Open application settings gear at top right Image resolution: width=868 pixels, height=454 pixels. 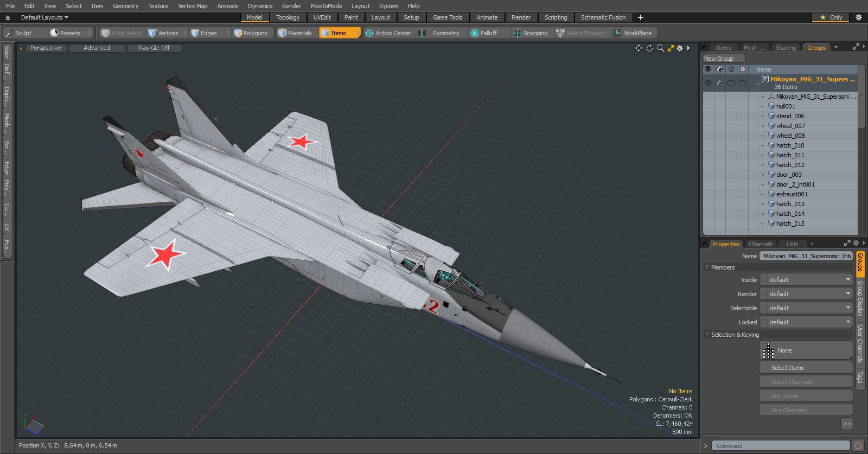click(859, 17)
